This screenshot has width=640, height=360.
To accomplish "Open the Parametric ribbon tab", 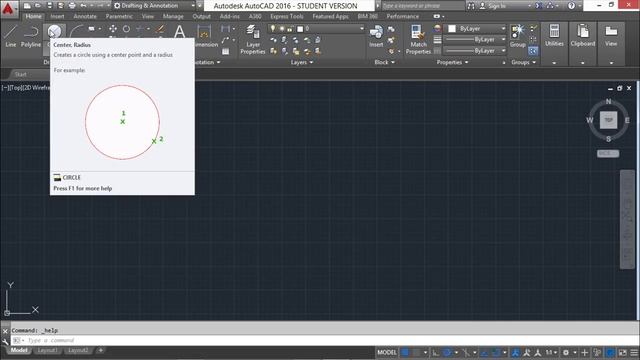I will pos(119,16).
